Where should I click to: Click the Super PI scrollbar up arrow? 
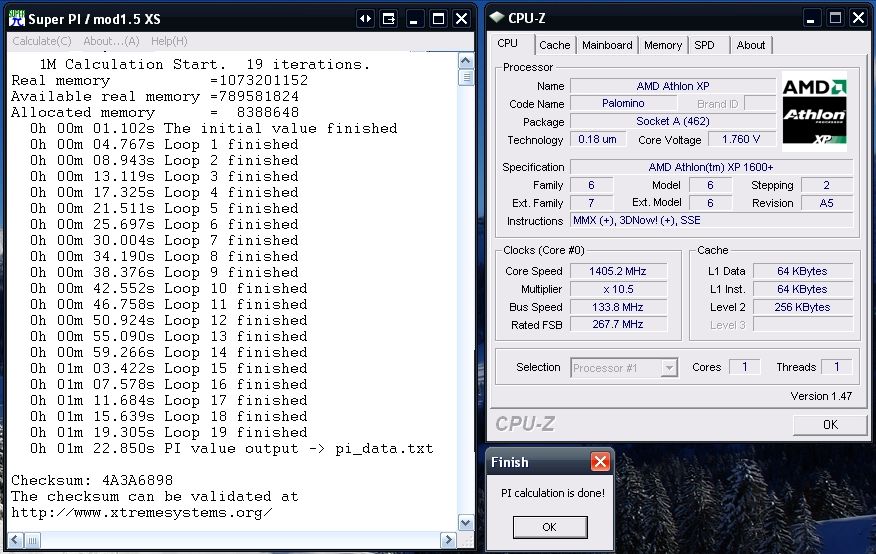(465, 60)
